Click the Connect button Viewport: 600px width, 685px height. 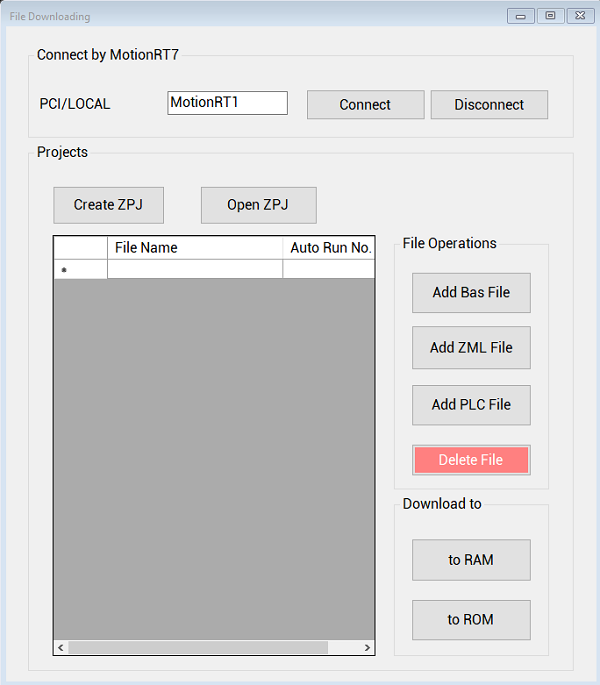point(365,105)
